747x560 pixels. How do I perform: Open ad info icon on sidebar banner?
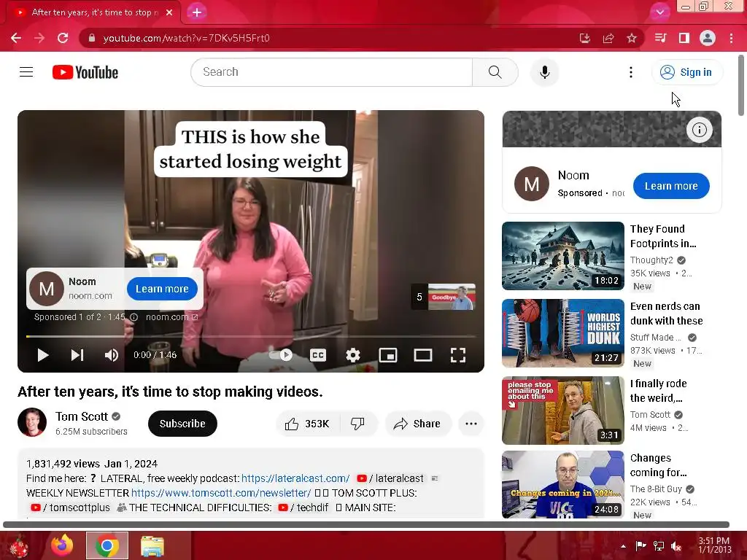700,130
